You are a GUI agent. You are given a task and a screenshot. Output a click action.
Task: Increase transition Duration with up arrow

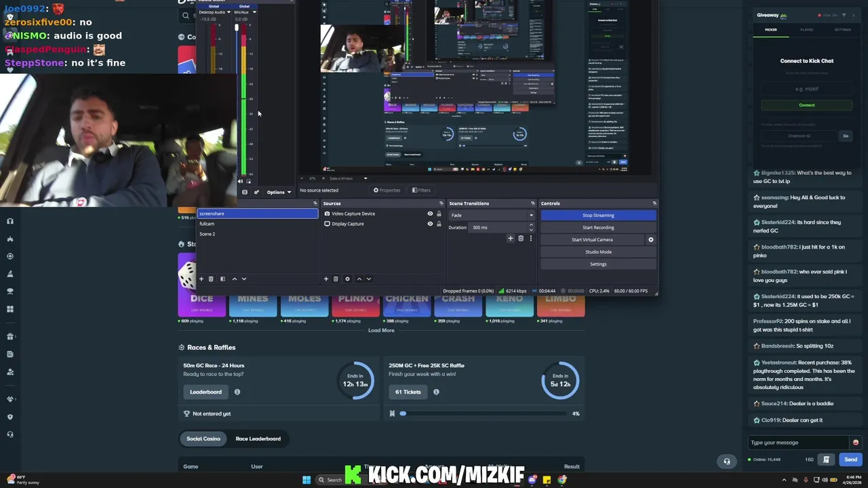coord(532,226)
